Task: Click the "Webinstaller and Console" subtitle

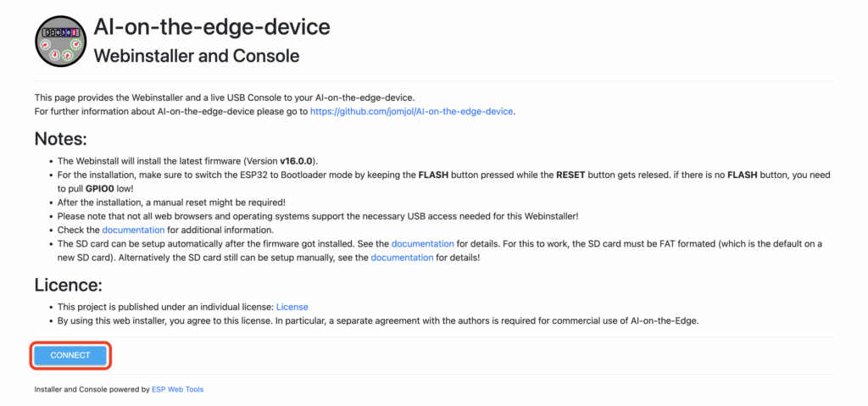Action: pyautogui.click(x=196, y=56)
